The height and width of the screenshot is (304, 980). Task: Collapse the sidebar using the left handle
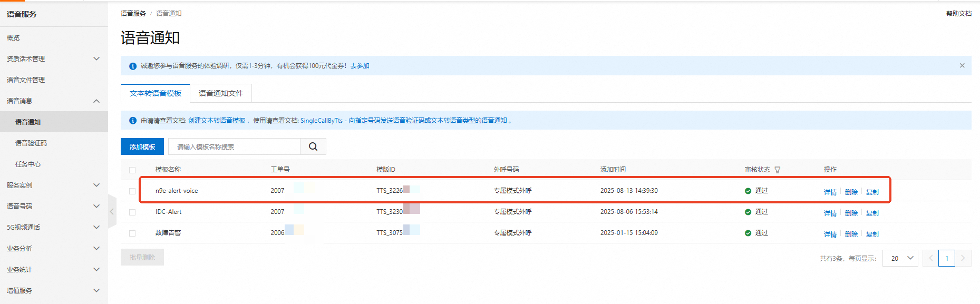click(x=112, y=211)
